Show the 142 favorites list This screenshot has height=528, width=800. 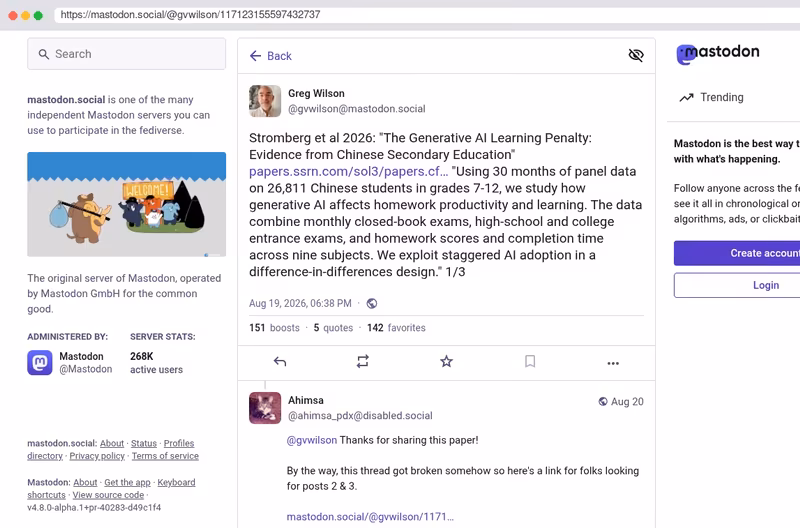[396, 328]
